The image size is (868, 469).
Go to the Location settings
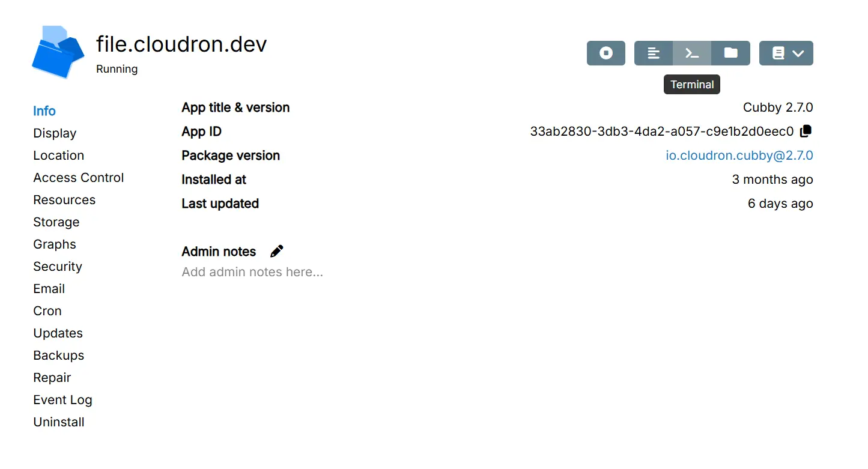(58, 156)
